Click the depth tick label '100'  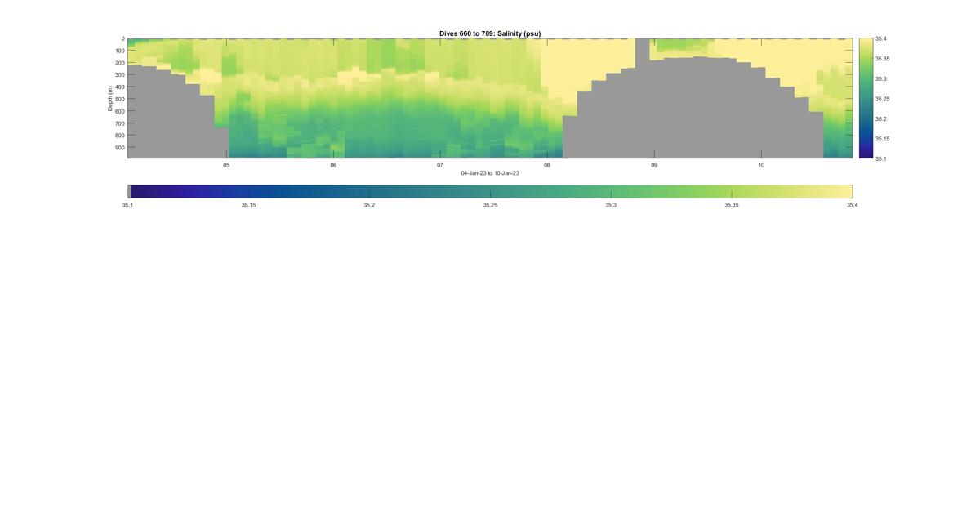tap(119, 51)
